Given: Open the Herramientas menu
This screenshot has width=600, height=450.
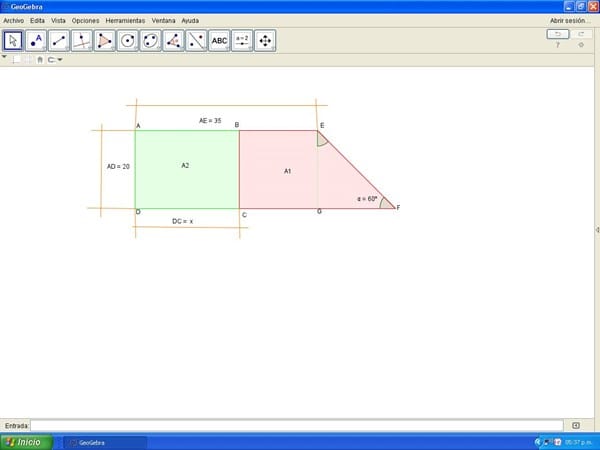Looking at the screenshot, I should 125,21.
